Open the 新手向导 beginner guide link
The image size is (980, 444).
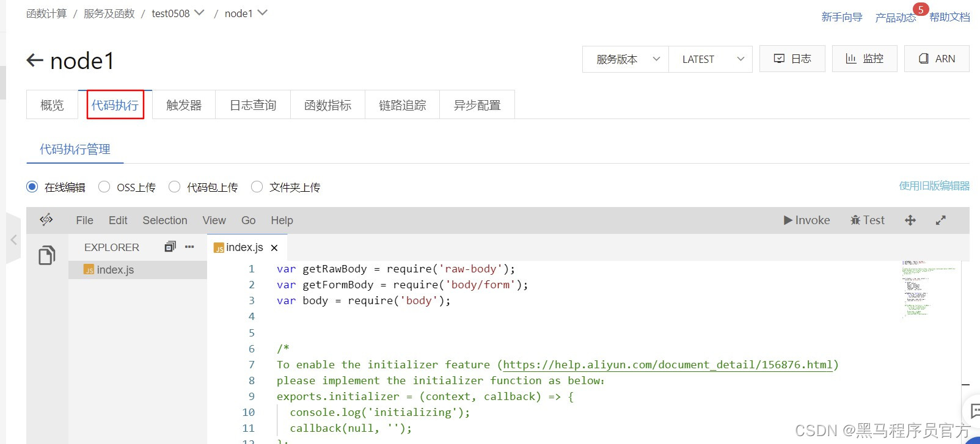pos(842,17)
